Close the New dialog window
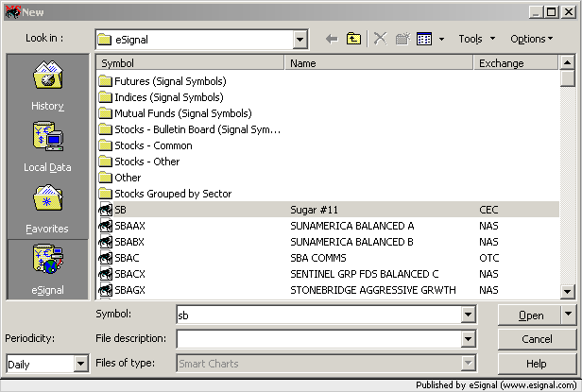Viewport: 582px width, 392px height. [568, 12]
